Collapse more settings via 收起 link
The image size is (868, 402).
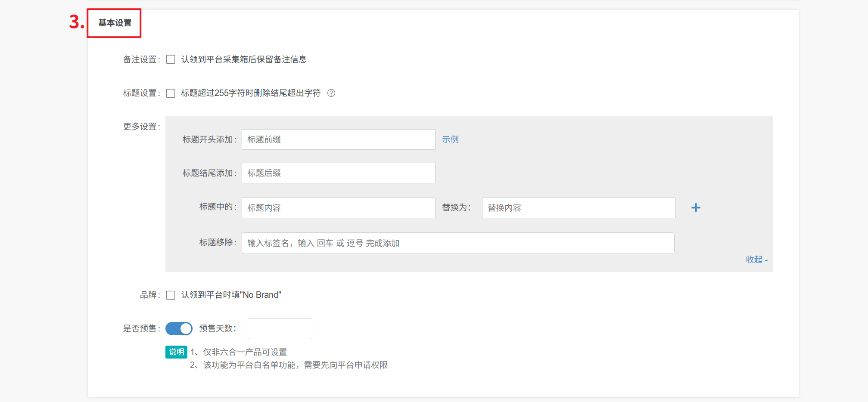756,260
